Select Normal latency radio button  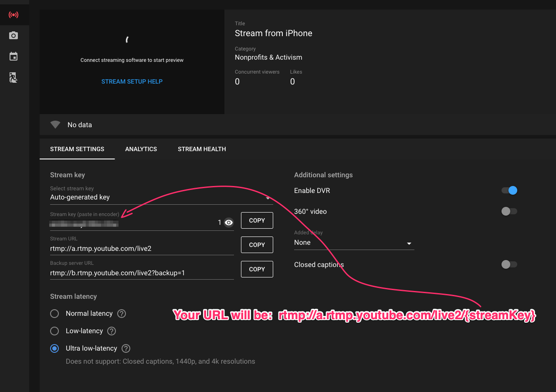tap(54, 314)
